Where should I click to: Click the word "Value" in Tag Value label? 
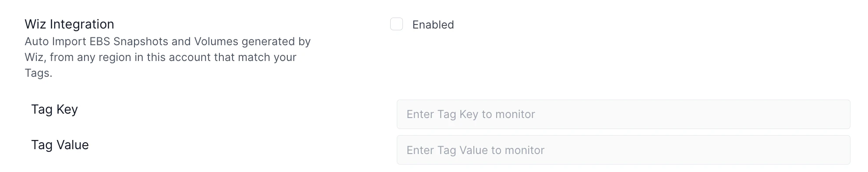click(72, 145)
